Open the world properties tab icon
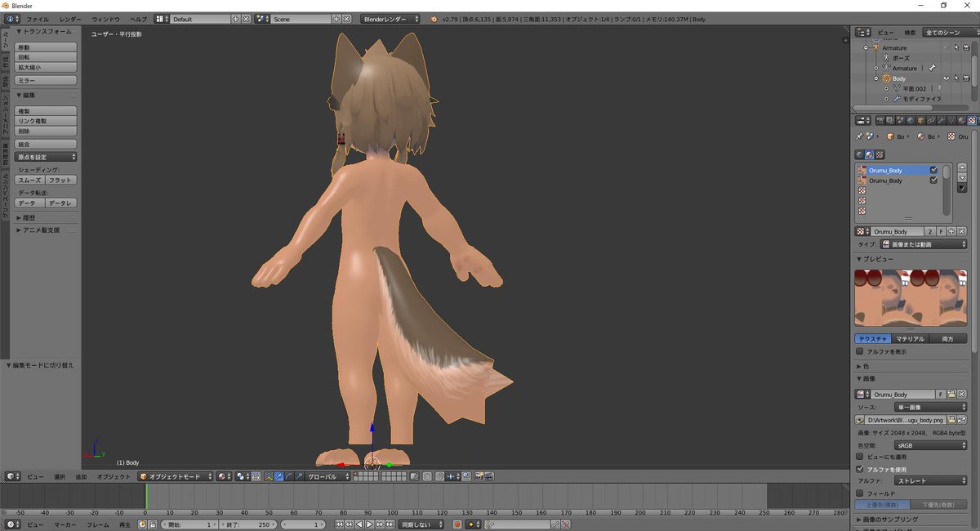 pos(911,120)
